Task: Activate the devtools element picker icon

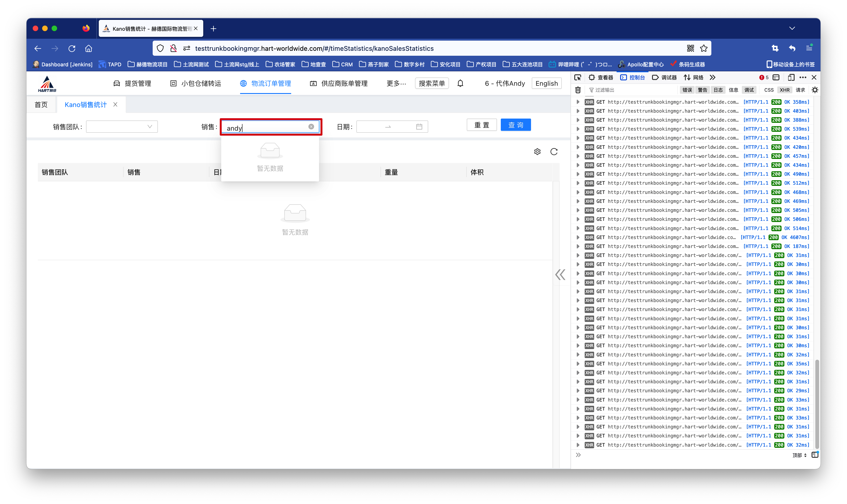Action: coord(578,77)
